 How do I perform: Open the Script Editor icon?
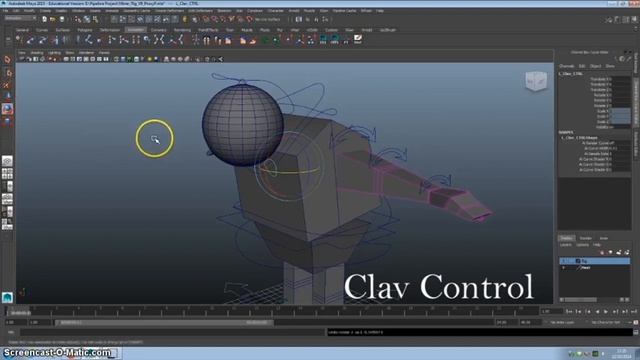(x=636, y=332)
